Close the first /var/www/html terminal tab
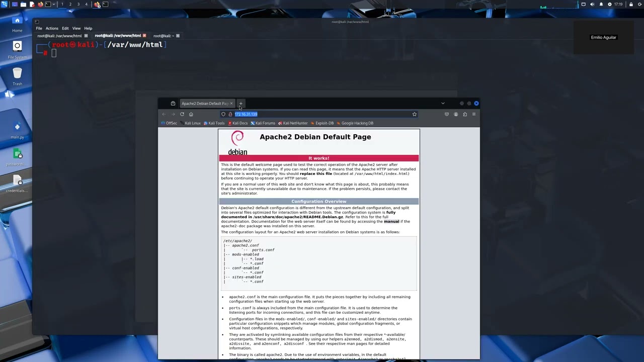The image size is (644, 362). 86,36
